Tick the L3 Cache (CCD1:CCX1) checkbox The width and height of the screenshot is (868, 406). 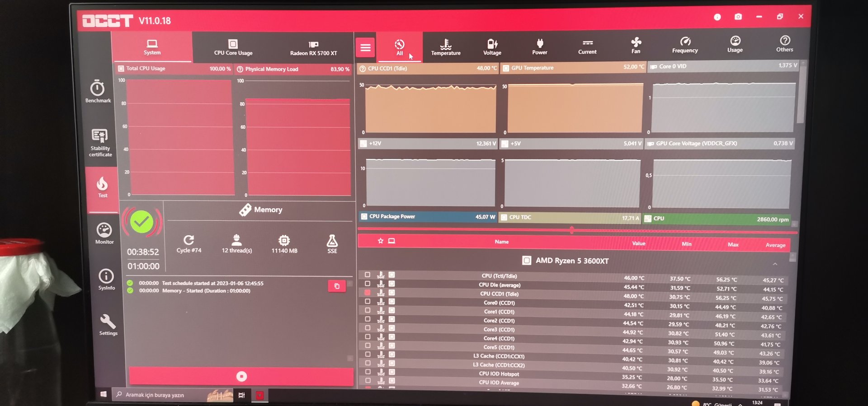[x=368, y=355]
